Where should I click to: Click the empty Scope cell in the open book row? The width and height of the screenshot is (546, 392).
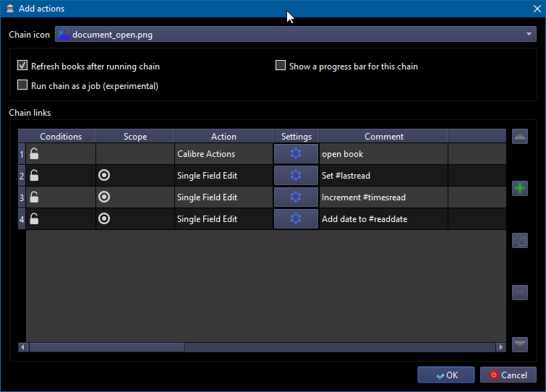(135, 153)
